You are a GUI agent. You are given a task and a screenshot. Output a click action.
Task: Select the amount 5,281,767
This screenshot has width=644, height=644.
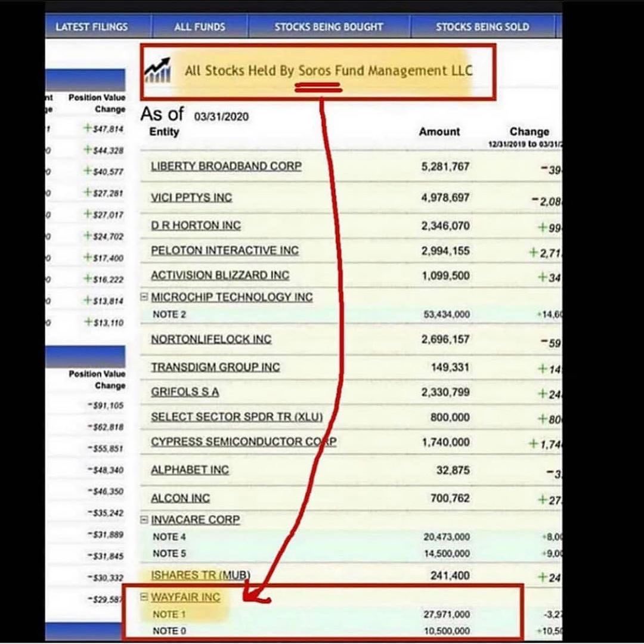coord(445,167)
